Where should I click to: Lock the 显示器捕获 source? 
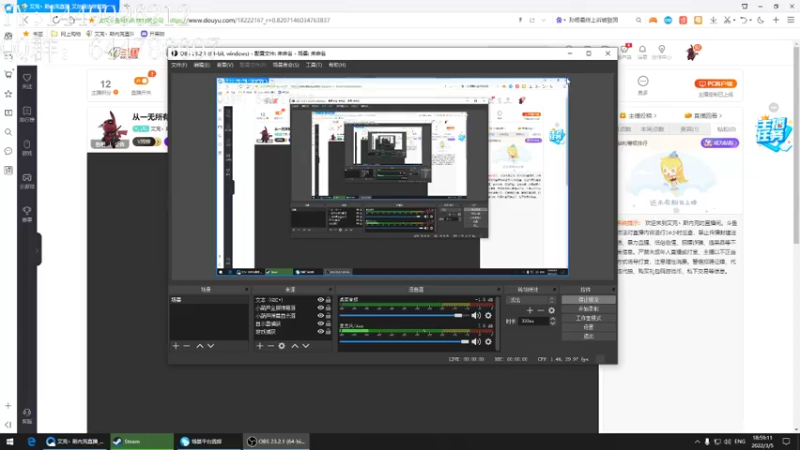pos(328,323)
